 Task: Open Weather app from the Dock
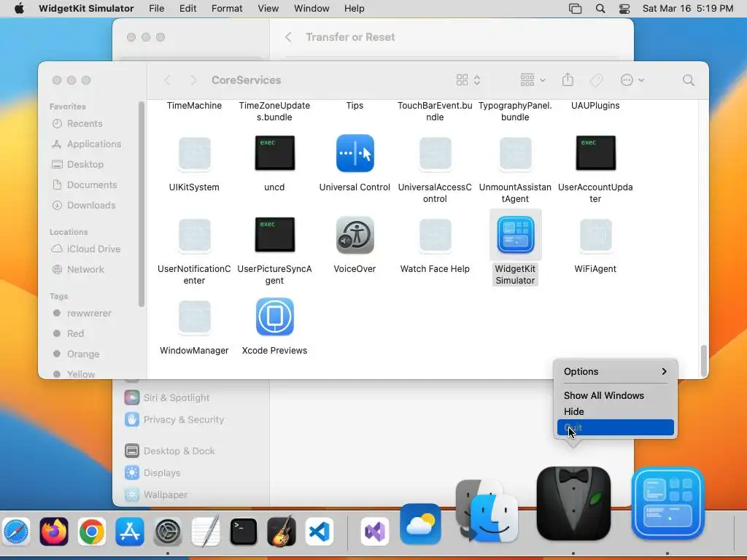[420, 524]
